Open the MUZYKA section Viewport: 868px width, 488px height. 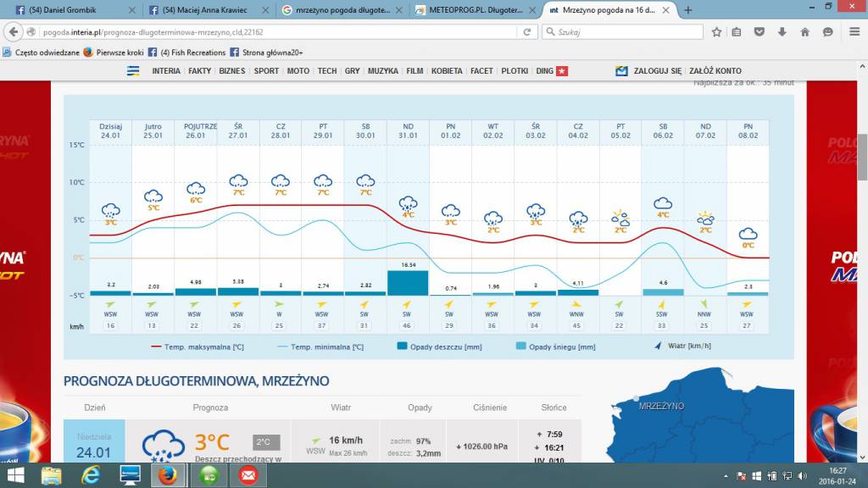[382, 71]
